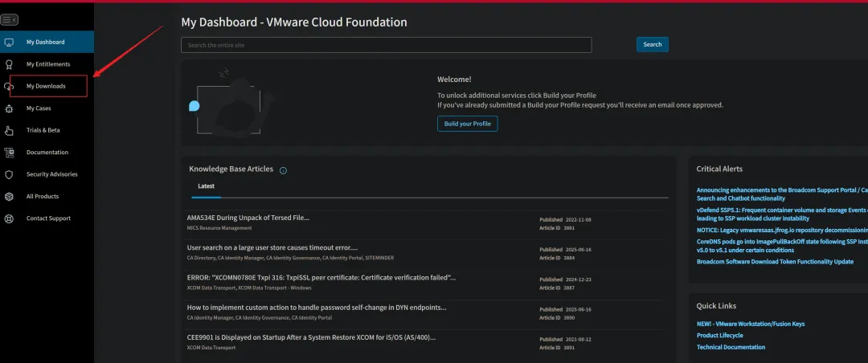The height and width of the screenshot is (363, 868).
Task: Focus the Search the entire site field
Action: [x=386, y=45]
